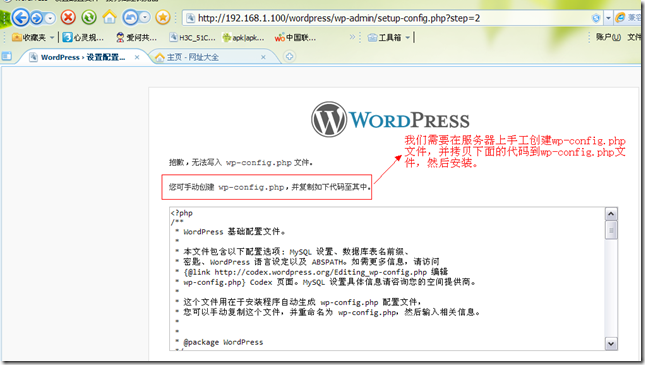645x365 pixels.
Task: Open the dropdown beside the undo button
Action: pyautogui.click(x=145, y=17)
